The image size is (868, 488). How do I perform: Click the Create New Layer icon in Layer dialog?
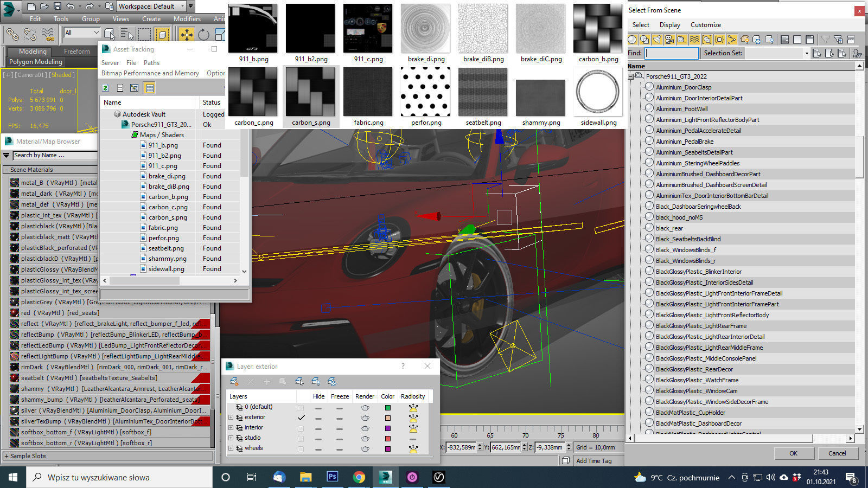click(x=234, y=382)
